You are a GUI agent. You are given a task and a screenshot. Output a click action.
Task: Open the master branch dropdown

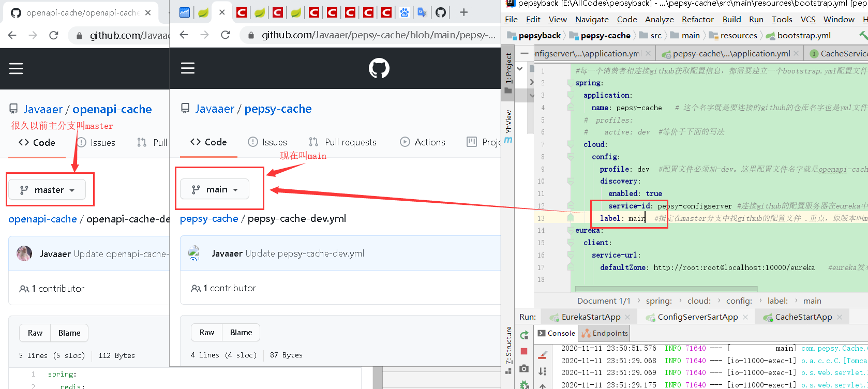pyautogui.click(x=47, y=190)
